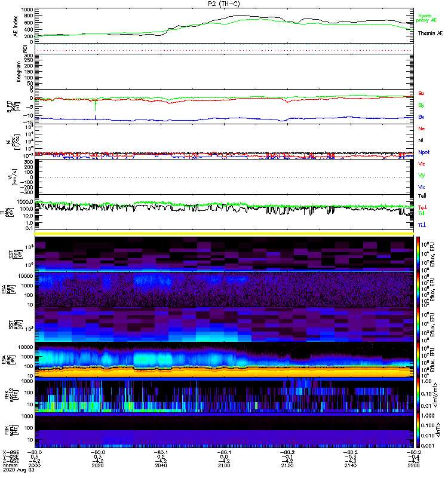Viewport: 448px width, 478px height.
Task: Select the red Ne legend label
Action: (422, 128)
